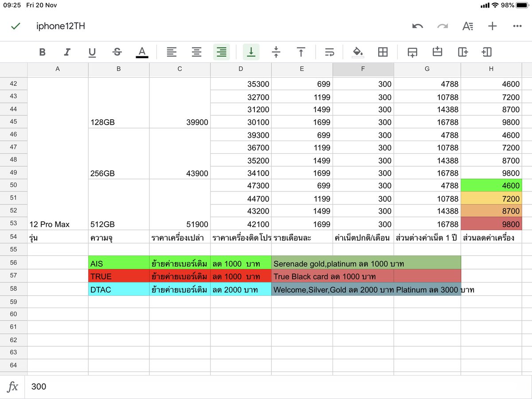
Task: Select the ราคาเครื่องเปล่า header cell
Action: tap(180, 237)
